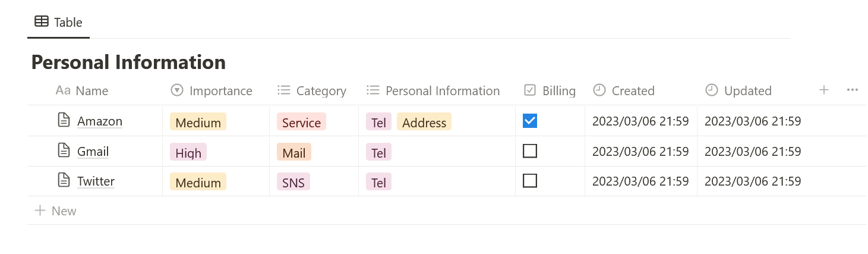Click the plus icon to add a column
The image size is (868, 254).
click(823, 90)
